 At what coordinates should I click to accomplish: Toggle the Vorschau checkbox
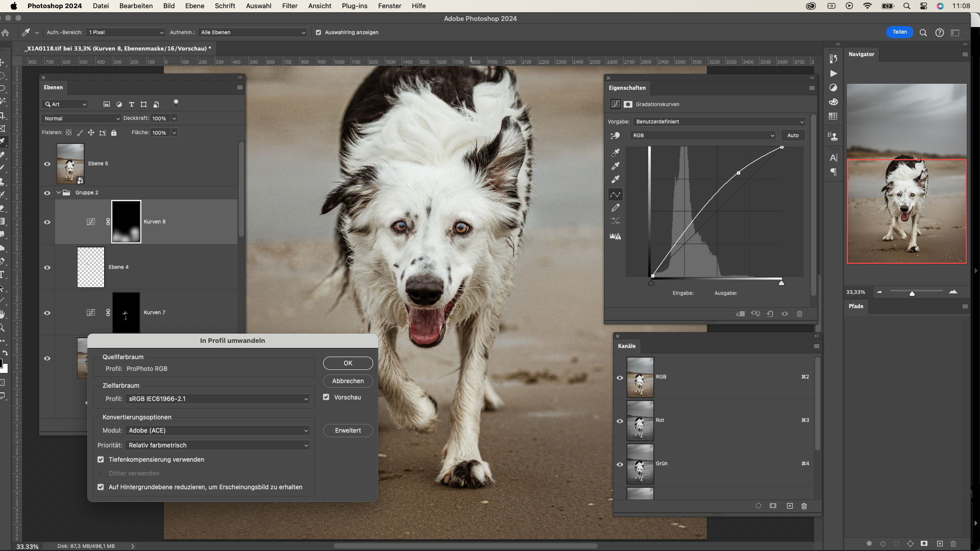326,397
